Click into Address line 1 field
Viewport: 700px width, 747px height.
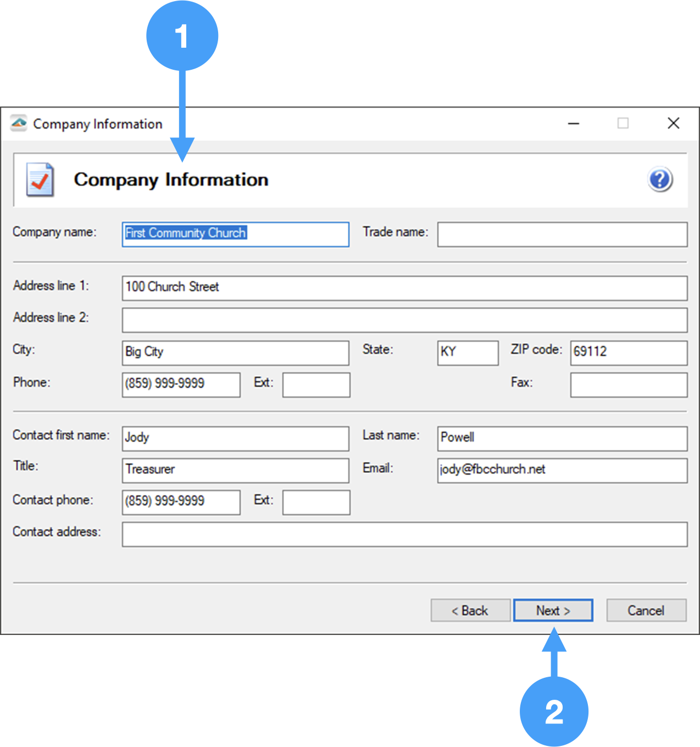(404, 288)
